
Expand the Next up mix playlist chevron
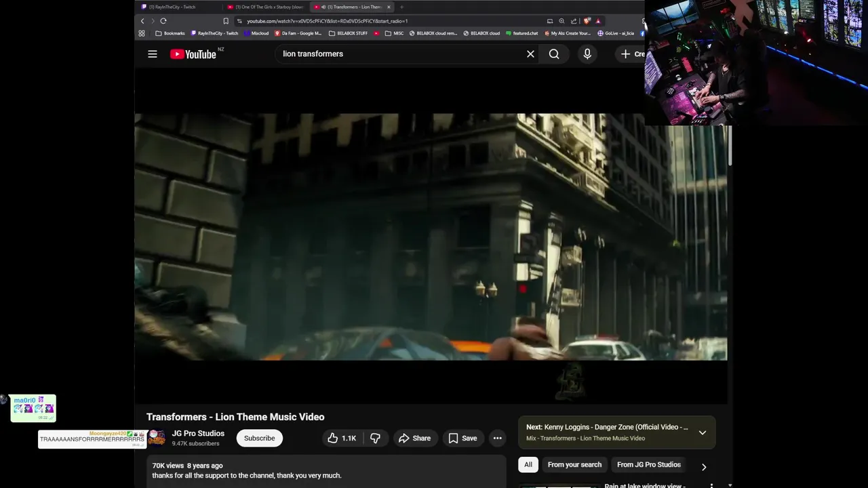pyautogui.click(x=703, y=432)
